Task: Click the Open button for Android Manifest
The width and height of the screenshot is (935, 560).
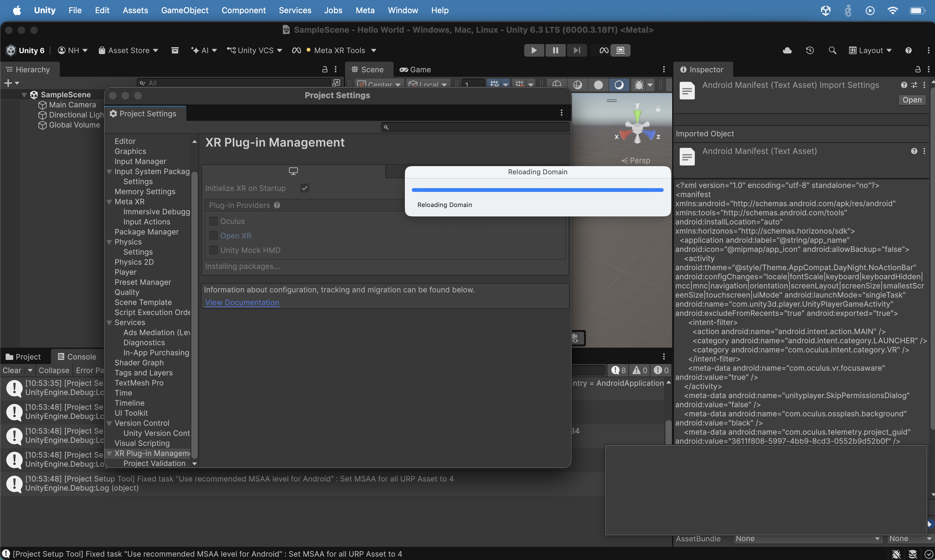Action: pos(912,100)
